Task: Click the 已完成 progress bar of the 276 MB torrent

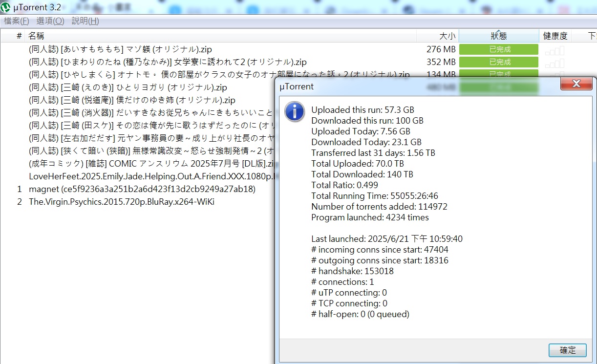Action: [499, 49]
